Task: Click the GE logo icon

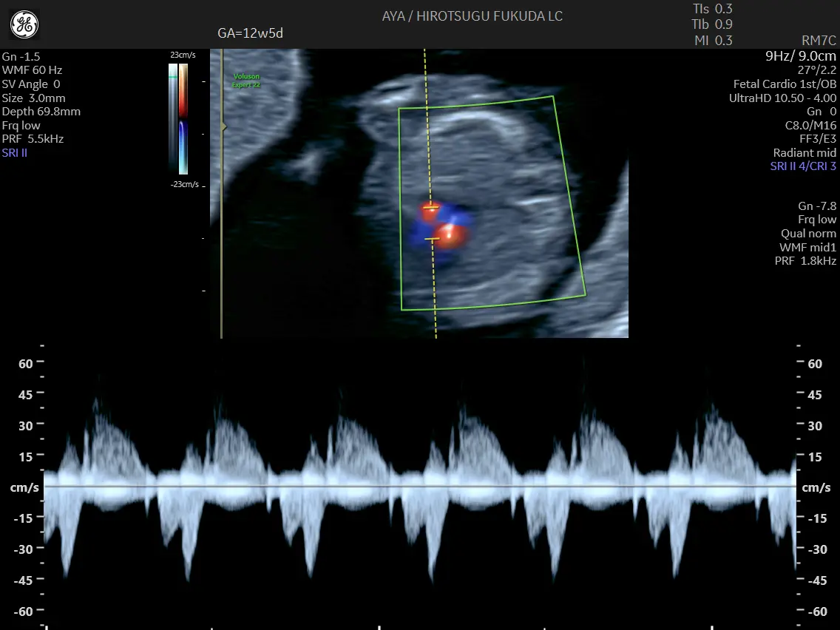Action: 24,24
